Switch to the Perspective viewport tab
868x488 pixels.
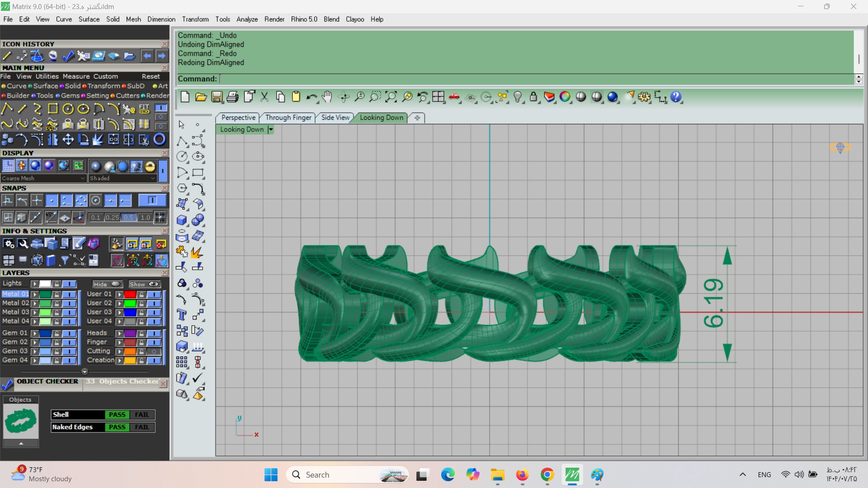tap(238, 117)
